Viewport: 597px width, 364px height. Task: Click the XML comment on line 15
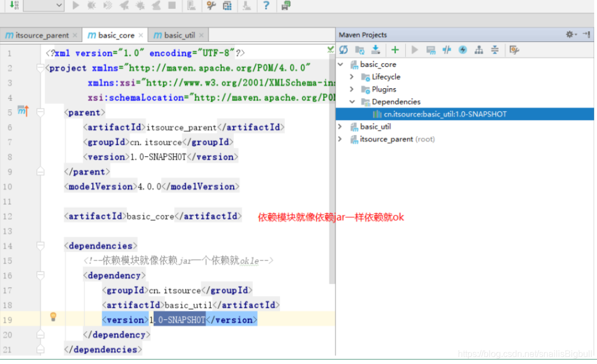tap(178, 261)
